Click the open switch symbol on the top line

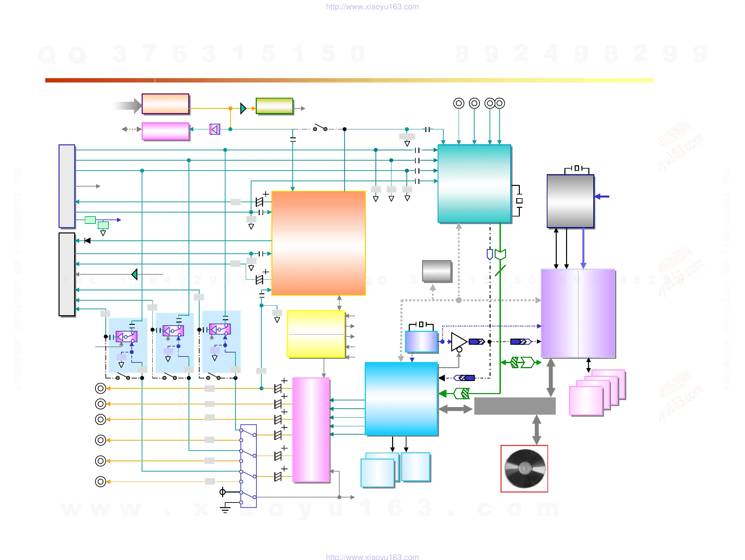click(320, 128)
